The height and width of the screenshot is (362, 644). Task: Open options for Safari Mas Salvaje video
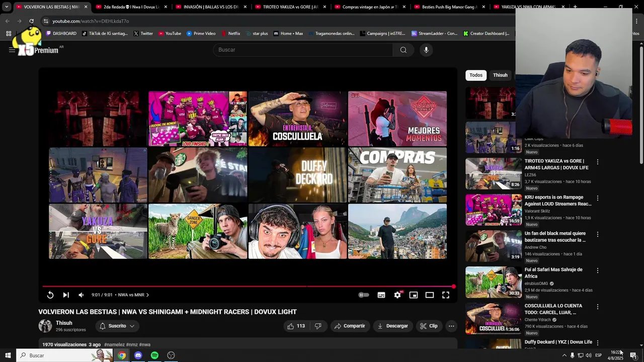pos(598,270)
